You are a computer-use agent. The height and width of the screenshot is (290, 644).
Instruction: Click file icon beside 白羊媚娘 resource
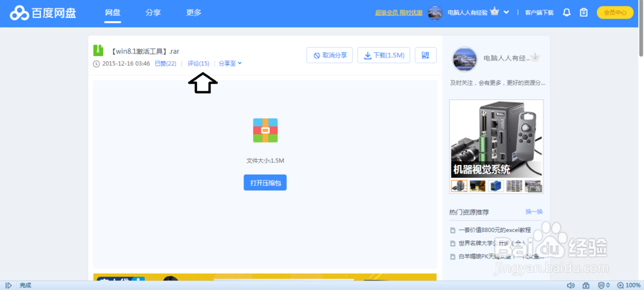pyautogui.click(x=453, y=256)
